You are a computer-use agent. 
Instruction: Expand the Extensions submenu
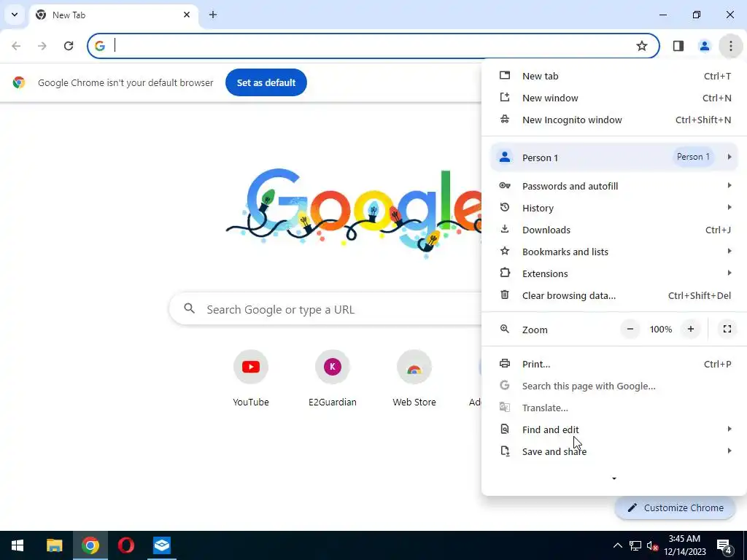pos(614,274)
